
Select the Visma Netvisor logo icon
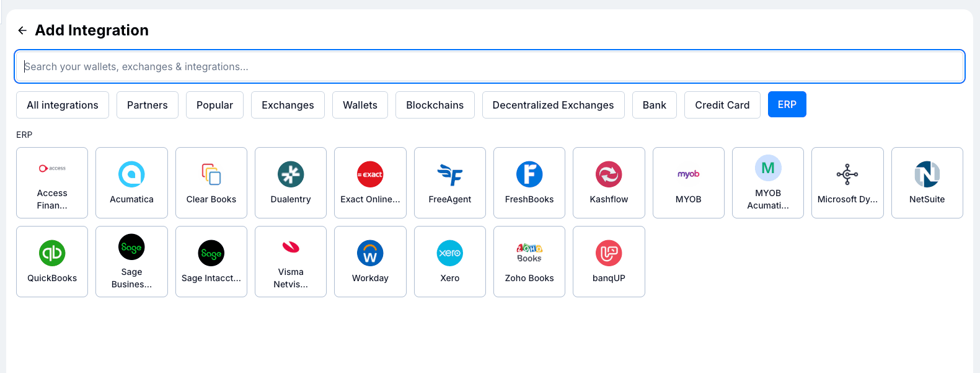point(291,247)
